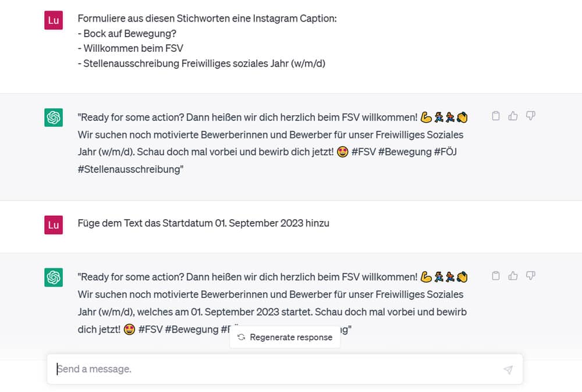
Task: Select the Lu avatar beside the first prompt
Action: 53,20
